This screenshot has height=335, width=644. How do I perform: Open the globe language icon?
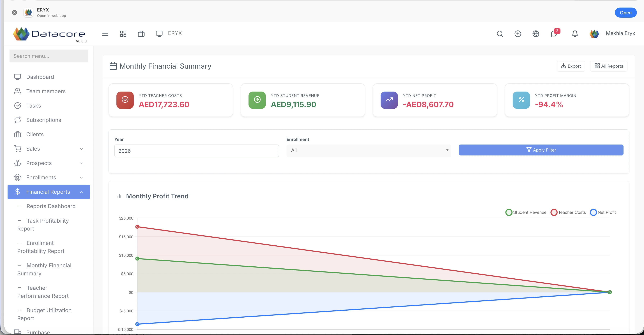coord(536,34)
